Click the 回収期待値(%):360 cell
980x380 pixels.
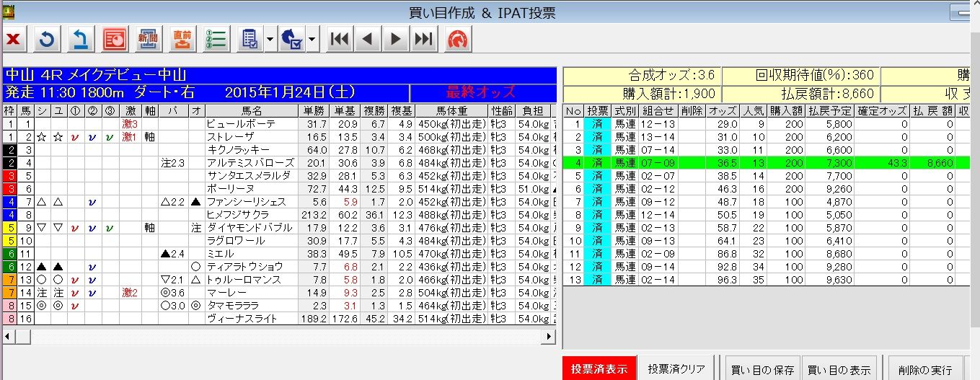800,76
